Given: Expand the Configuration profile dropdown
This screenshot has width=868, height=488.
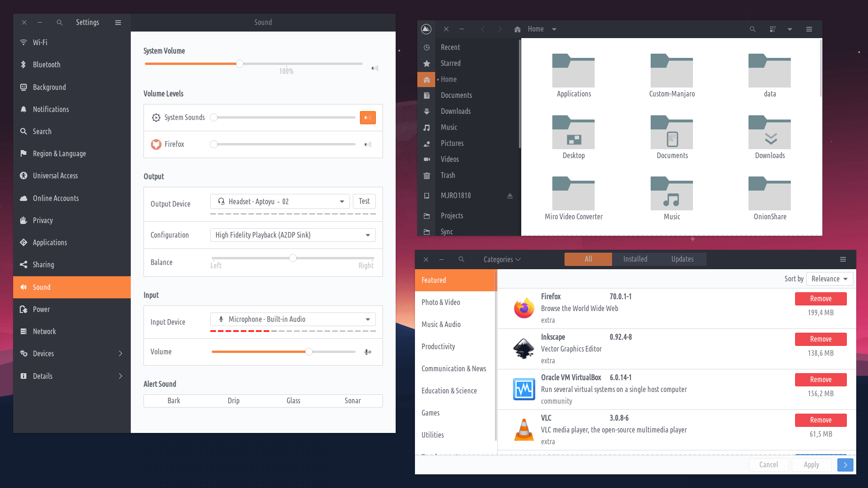Looking at the screenshot, I should [x=292, y=235].
